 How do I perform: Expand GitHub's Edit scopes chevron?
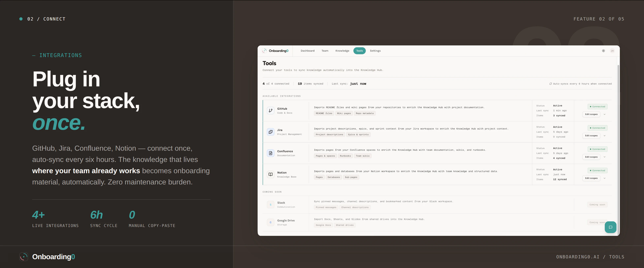coord(605,114)
